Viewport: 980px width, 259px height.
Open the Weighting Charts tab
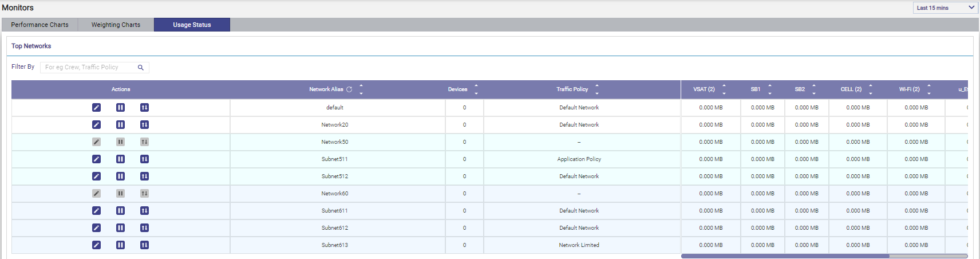116,25
